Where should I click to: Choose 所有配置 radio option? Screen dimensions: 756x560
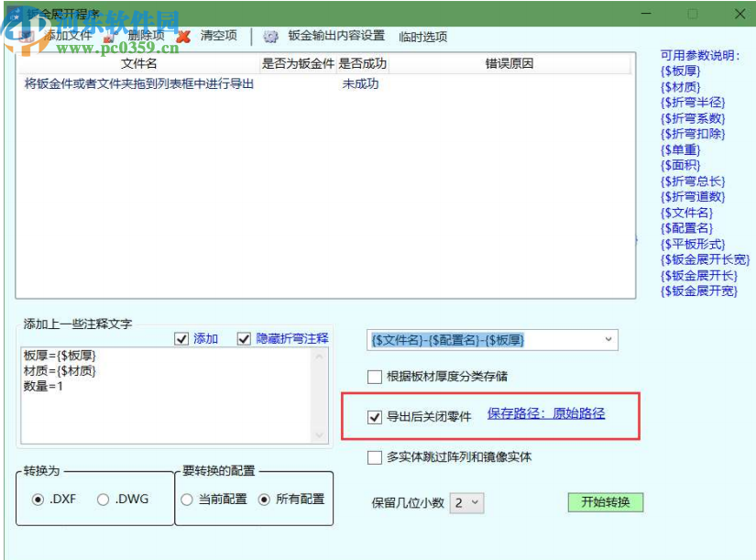264,500
